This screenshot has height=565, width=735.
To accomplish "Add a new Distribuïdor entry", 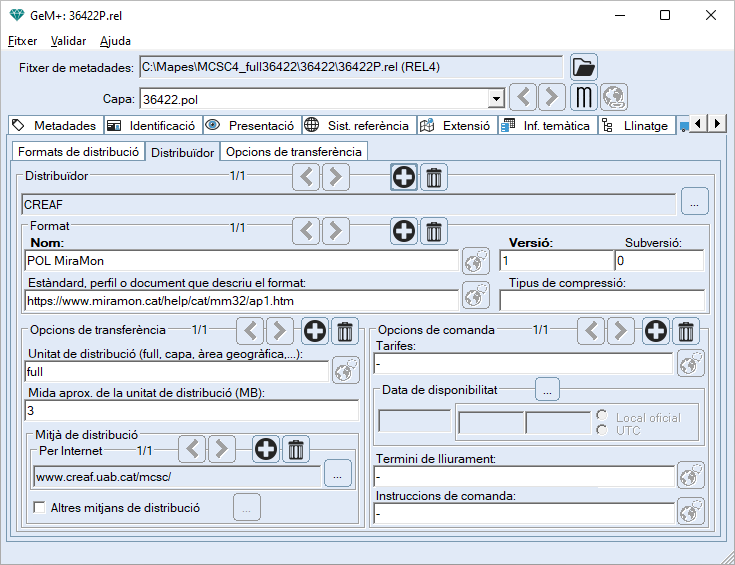I will (x=404, y=177).
